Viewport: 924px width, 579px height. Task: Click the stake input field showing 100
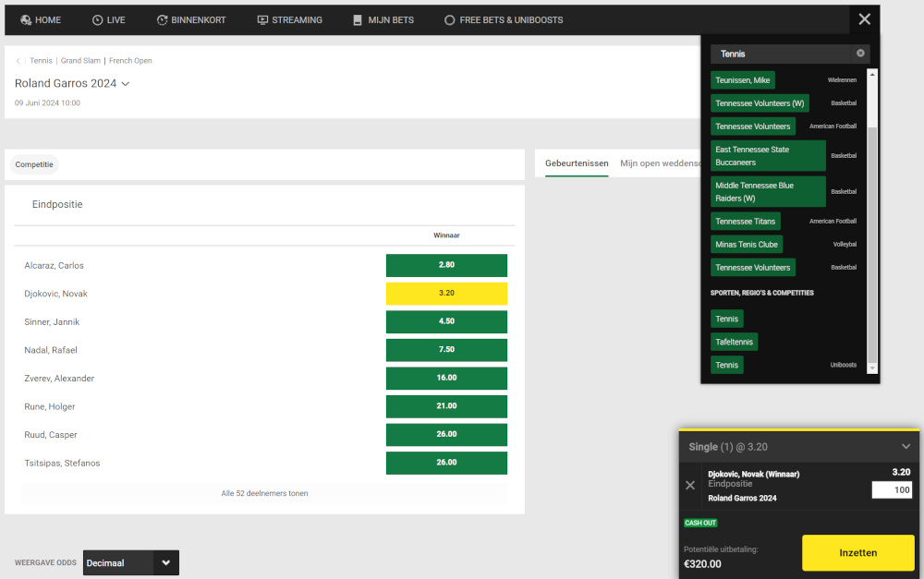(x=893, y=490)
